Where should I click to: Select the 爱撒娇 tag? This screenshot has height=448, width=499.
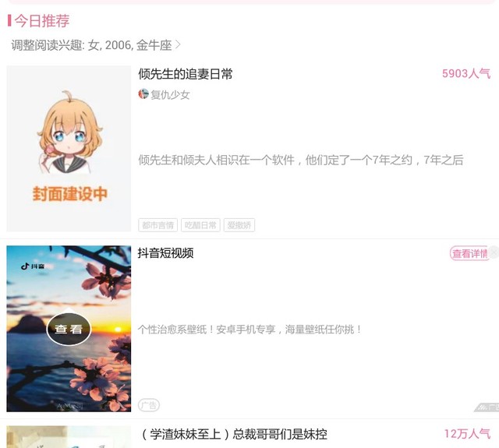click(x=239, y=225)
